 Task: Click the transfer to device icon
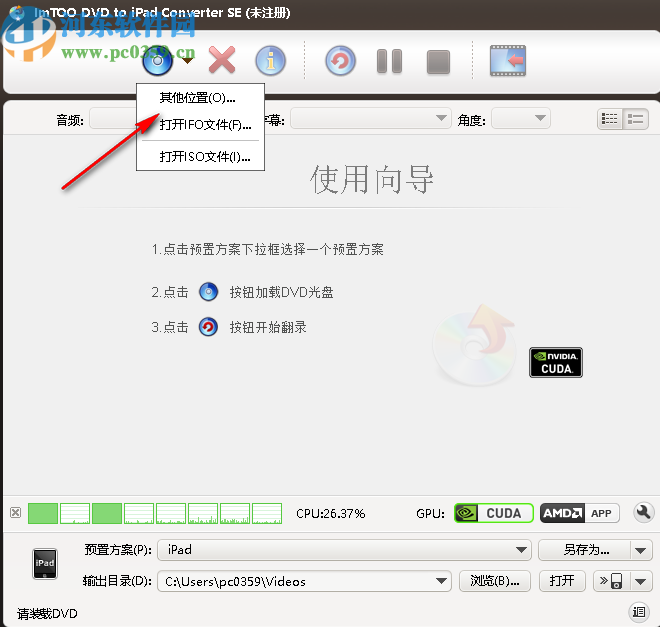612,581
